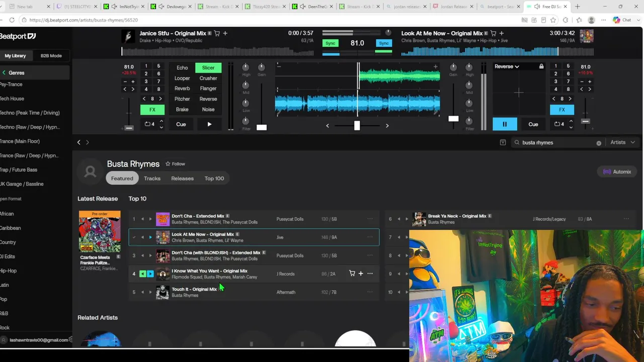
Task: Lock the right deck Reverse FX pad
Action: click(541, 66)
